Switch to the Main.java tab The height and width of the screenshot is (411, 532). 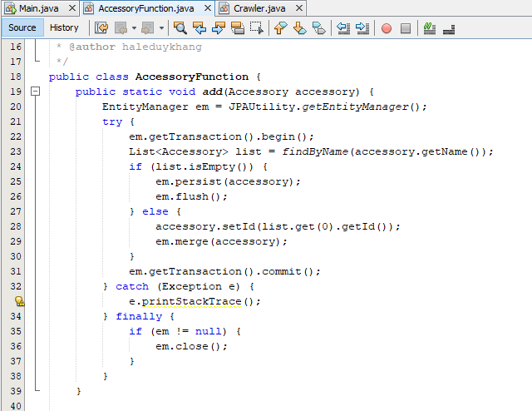39,8
